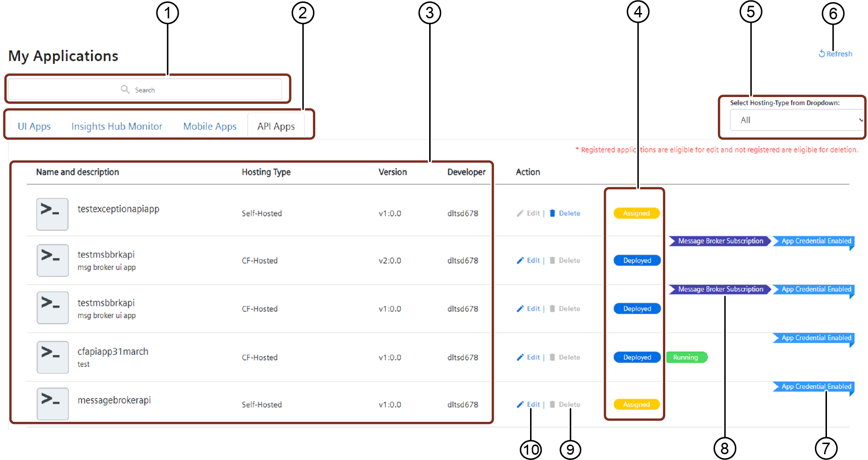Click App Credential Enabled tag above testmsbbrkapi v2:0.0

point(814,241)
